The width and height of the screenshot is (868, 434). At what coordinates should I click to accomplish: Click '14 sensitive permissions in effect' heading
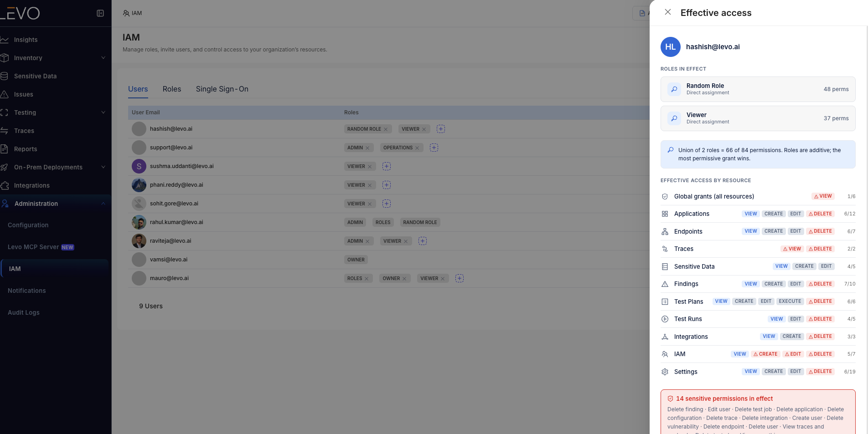(724, 398)
